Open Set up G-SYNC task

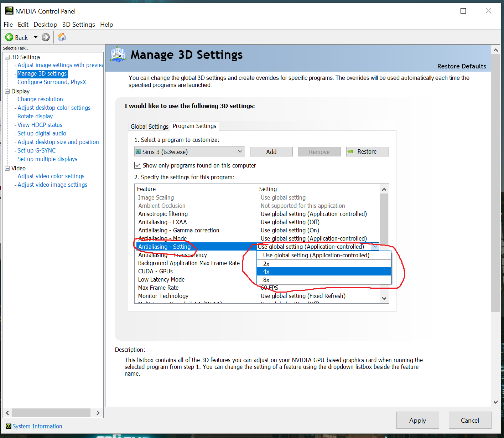37,150
